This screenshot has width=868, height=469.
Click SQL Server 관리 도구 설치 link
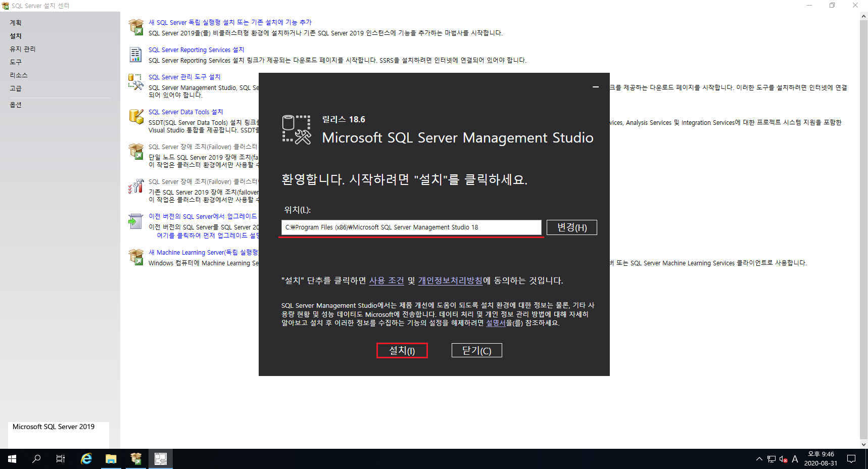[x=184, y=77]
